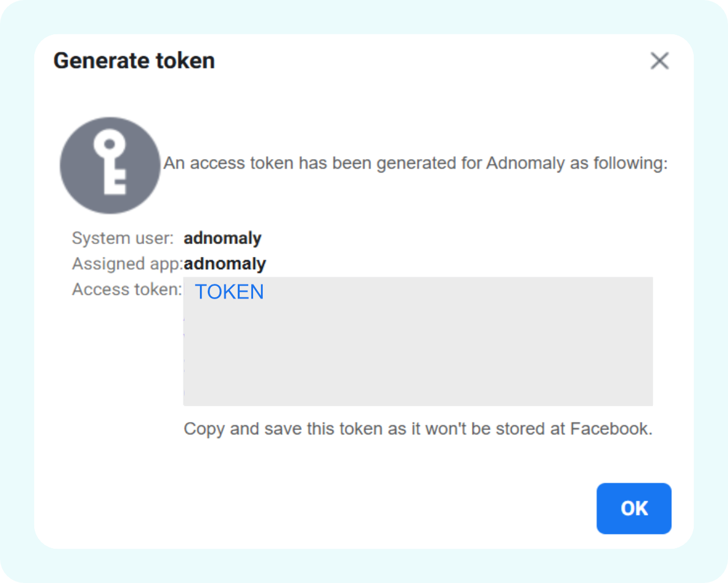This screenshot has height=583, width=728.
Task: Select the System user value adnomaly
Action: (222, 238)
